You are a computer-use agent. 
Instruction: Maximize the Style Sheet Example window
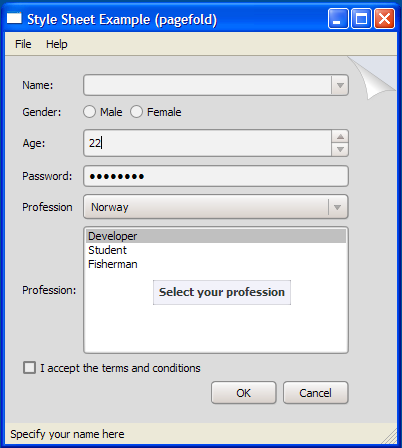pyautogui.click(x=361, y=19)
